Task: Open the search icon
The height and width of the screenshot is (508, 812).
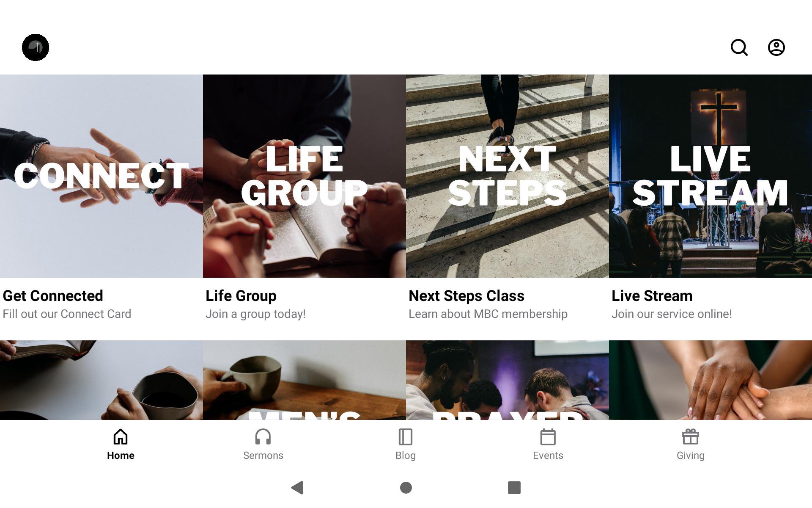Action: 739,47
